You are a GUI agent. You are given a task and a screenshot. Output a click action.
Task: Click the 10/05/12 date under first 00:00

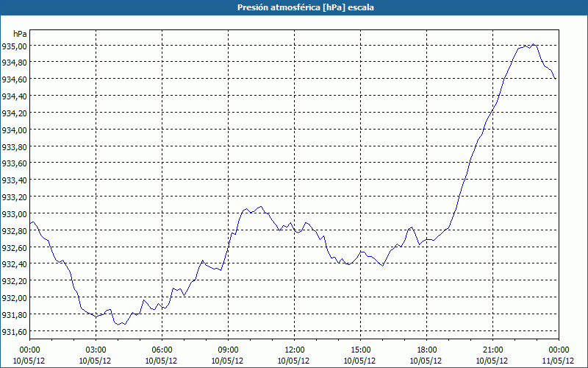click(x=29, y=361)
